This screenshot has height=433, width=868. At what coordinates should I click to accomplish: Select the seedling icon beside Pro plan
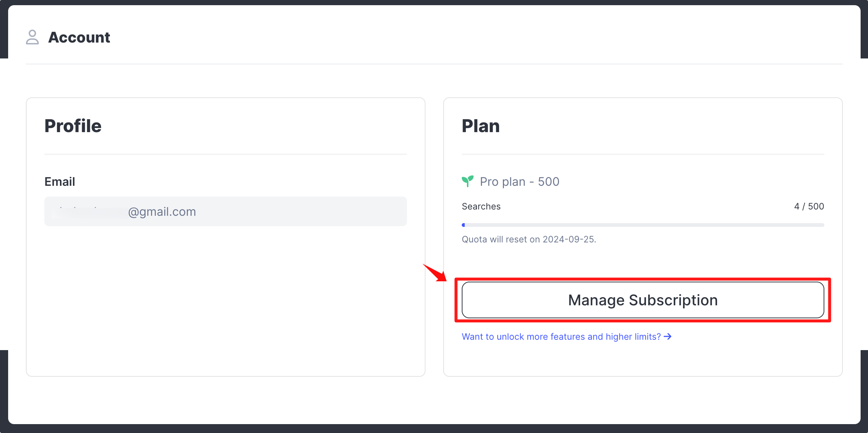(x=467, y=181)
